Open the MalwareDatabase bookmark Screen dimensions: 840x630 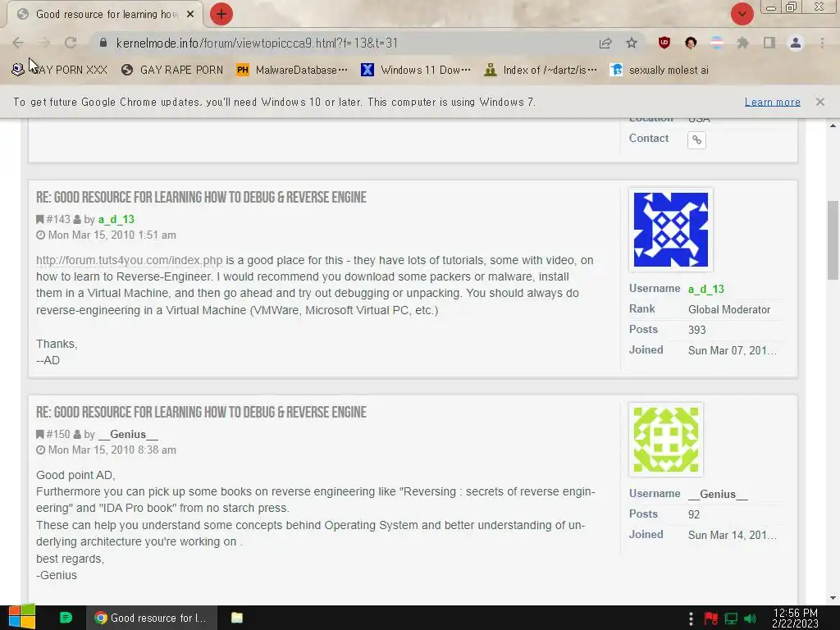coord(292,71)
